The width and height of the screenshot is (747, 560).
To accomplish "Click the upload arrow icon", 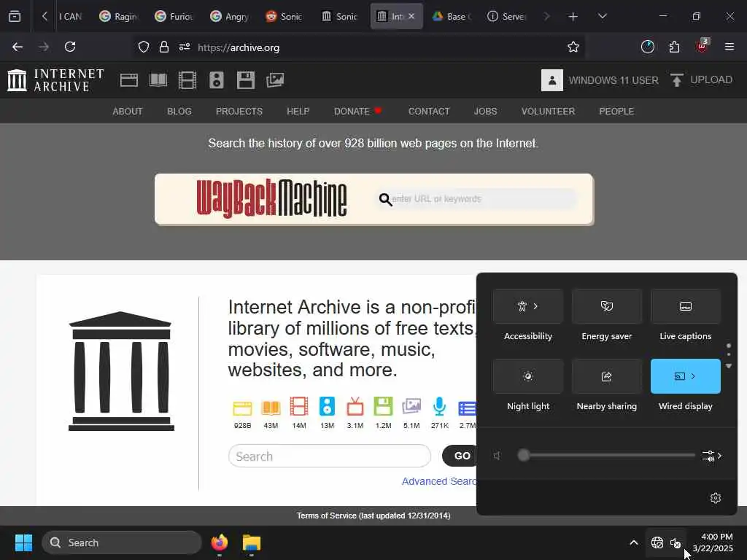I will pyautogui.click(x=676, y=80).
